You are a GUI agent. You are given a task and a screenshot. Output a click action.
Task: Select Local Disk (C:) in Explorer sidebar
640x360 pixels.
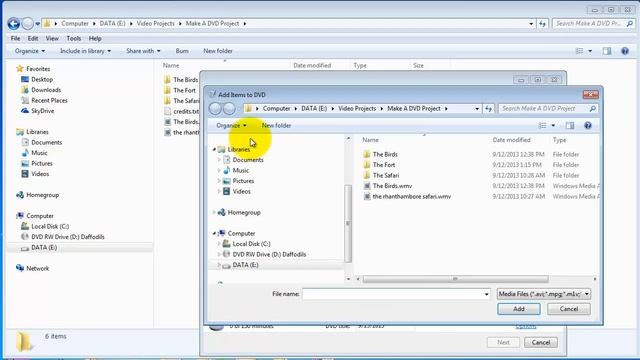pos(50,226)
